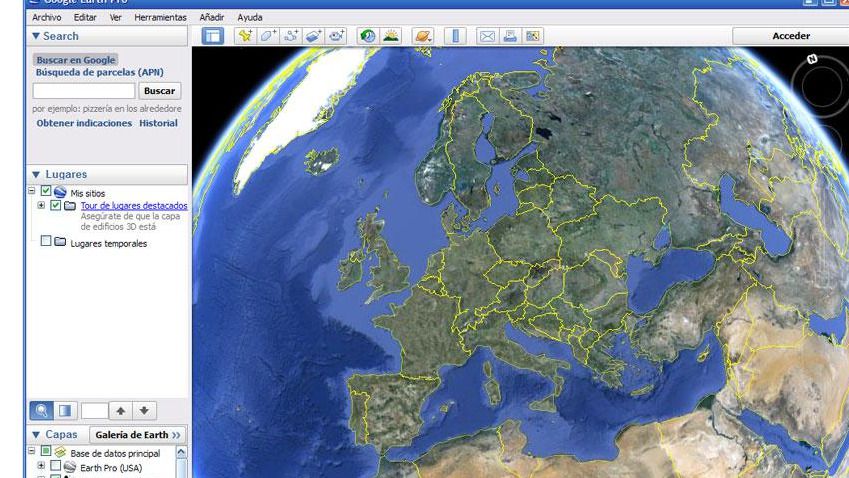The image size is (849, 478).
Task: Click layers icon beside Base de datos principal
Action: coord(60,451)
